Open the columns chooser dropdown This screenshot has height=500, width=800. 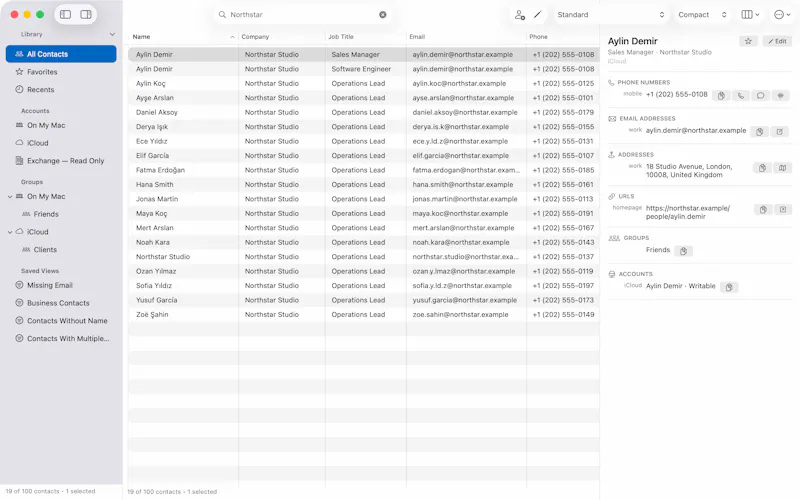point(750,15)
